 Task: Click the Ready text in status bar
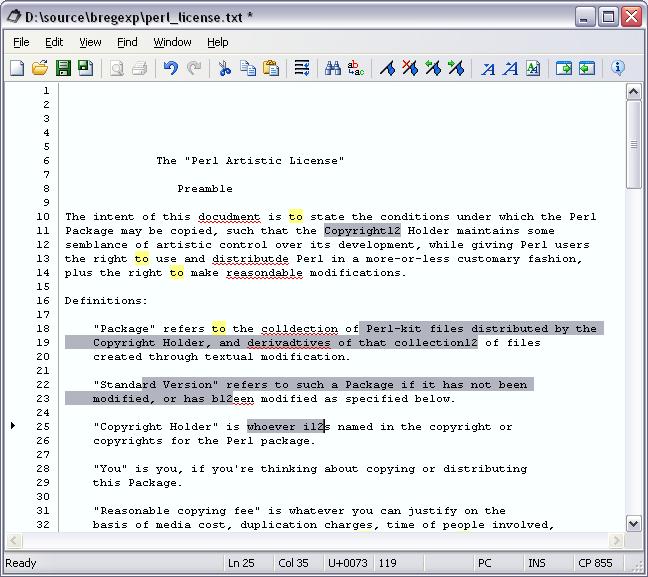(x=21, y=563)
